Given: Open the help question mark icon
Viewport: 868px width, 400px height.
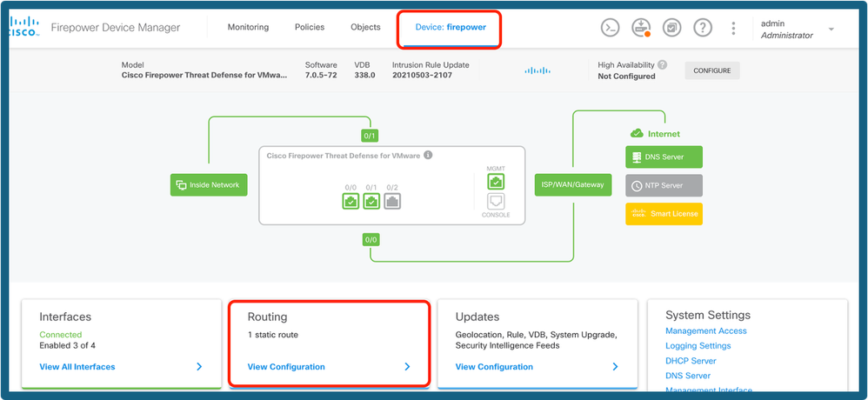Looking at the screenshot, I should (x=703, y=28).
